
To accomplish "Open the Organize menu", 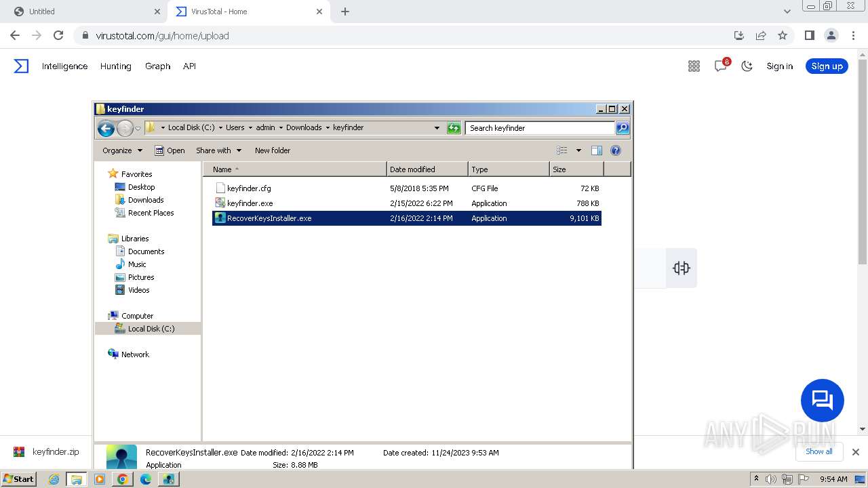I will coord(122,150).
